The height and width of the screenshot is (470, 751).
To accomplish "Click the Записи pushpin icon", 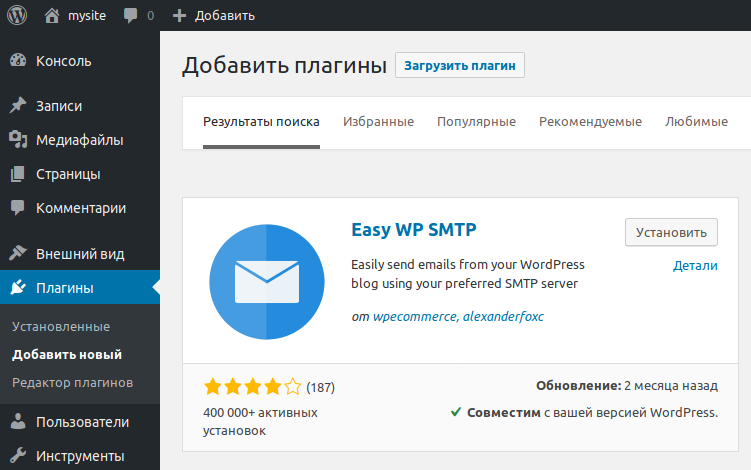I will (18, 105).
